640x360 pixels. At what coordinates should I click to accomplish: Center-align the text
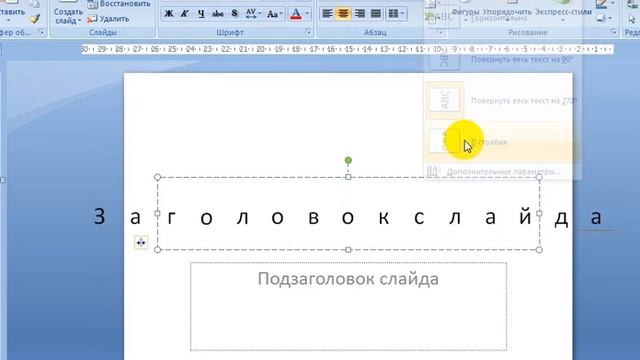tap(343, 14)
